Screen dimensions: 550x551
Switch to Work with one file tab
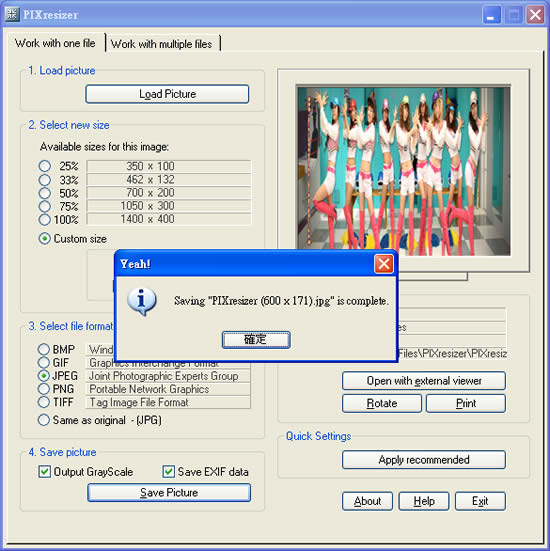(55, 43)
